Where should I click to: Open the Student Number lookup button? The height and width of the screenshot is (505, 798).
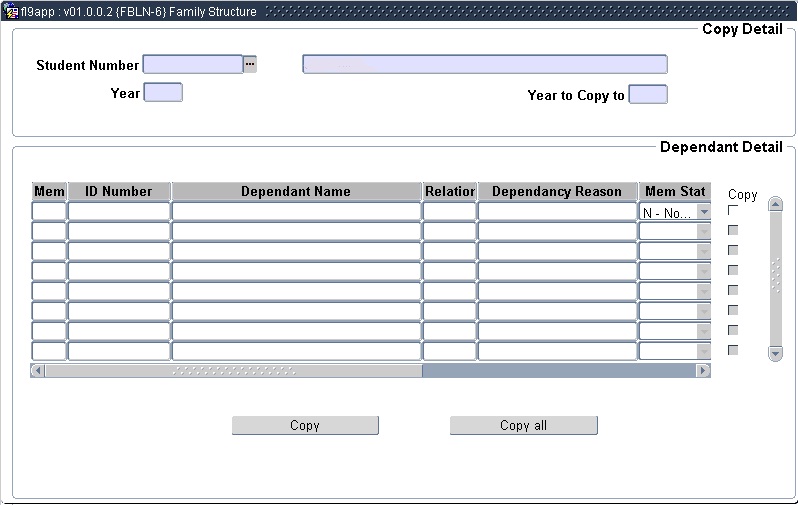click(x=250, y=64)
